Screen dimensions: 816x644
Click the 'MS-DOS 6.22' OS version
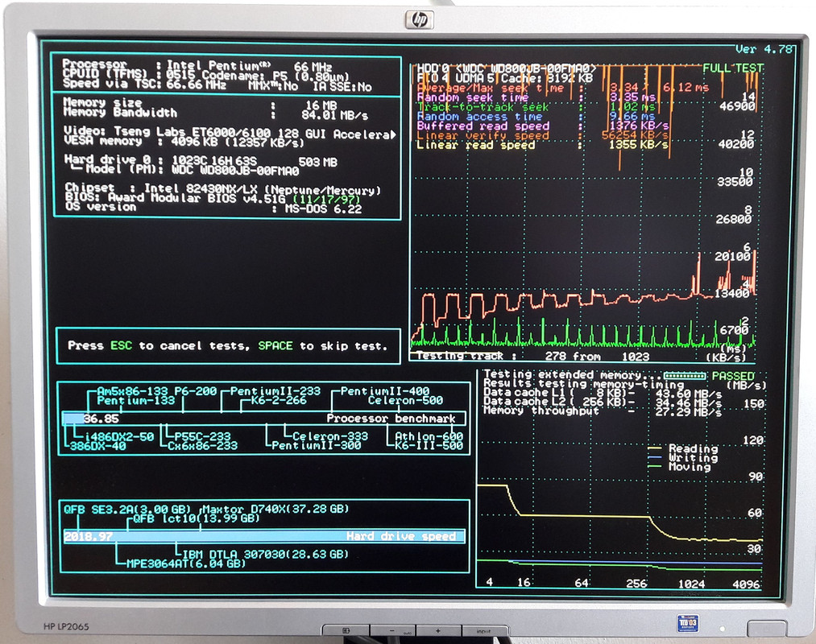coord(323,208)
